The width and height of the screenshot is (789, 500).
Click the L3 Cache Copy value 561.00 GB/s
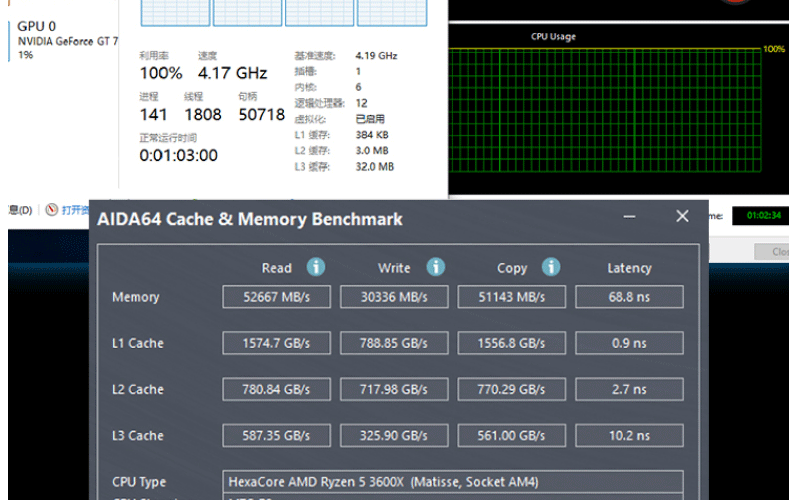(x=512, y=435)
